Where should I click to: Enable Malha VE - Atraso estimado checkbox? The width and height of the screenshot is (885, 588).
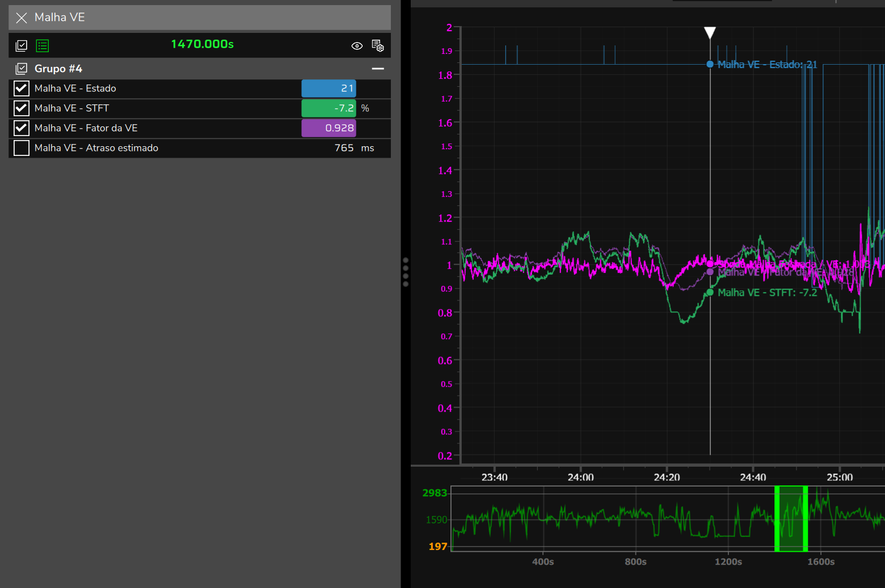22,148
